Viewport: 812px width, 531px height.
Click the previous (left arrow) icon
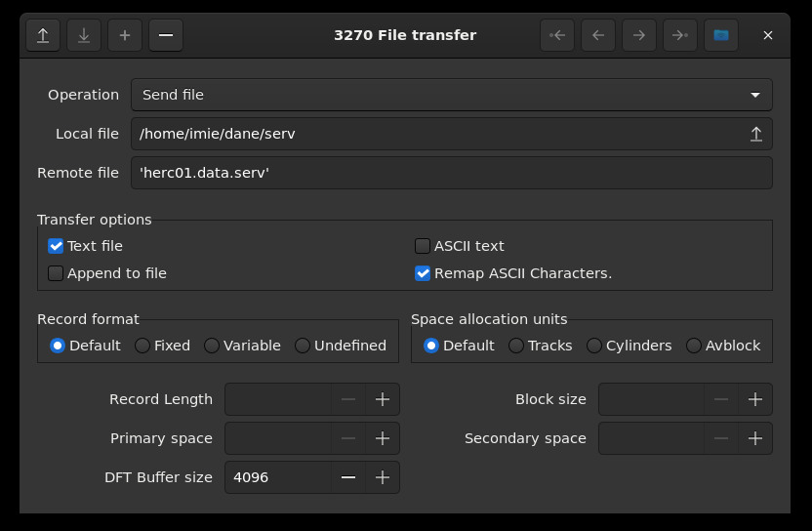coord(598,35)
